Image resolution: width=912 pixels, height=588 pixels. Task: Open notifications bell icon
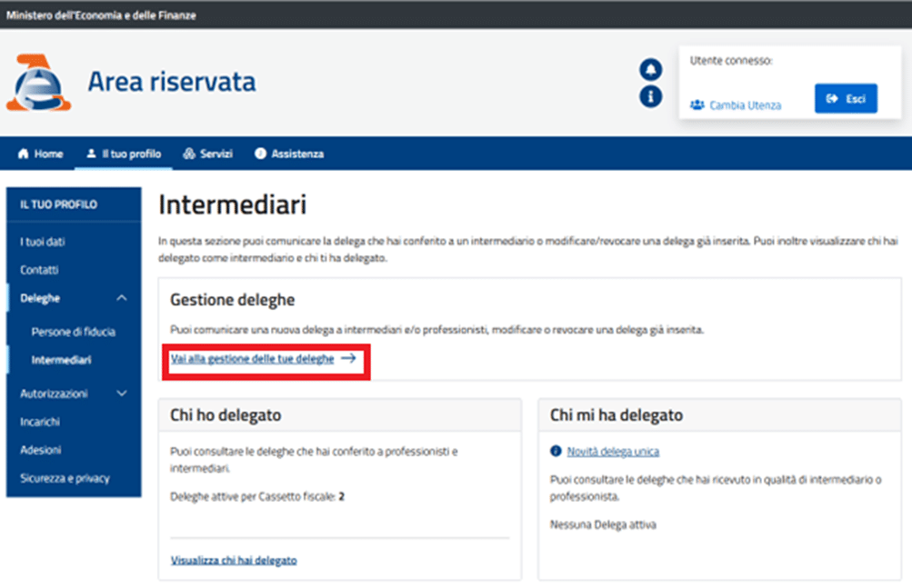[x=650, y=69]
